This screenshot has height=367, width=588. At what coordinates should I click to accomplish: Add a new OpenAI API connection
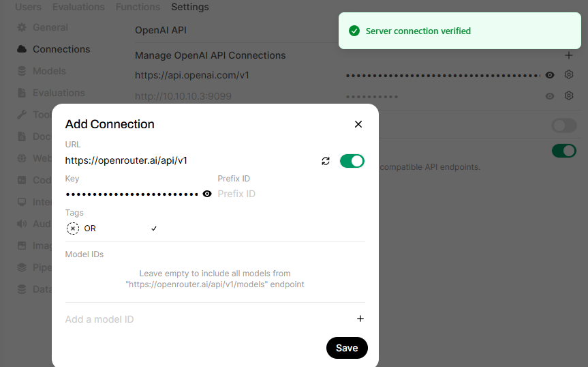(569, 55)
